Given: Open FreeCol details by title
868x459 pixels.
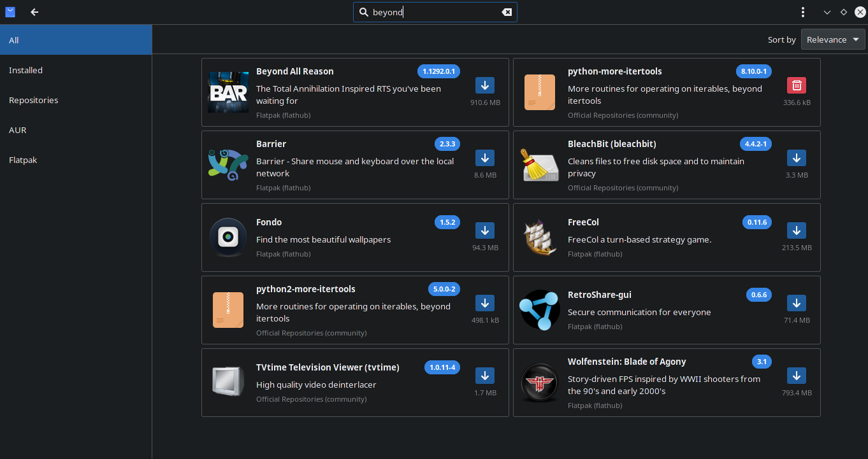Looking at the screenshot, I should 583,222.
